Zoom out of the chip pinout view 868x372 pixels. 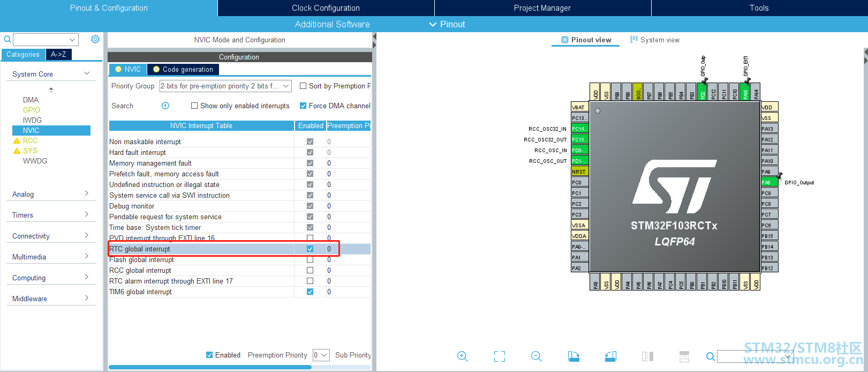click(x=537, y=356)
